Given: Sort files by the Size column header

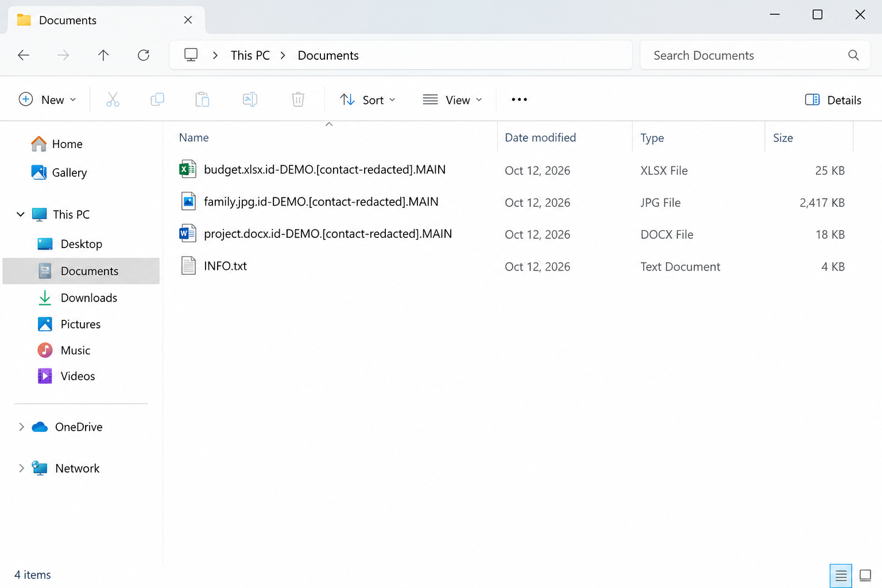Looking at the screenshot, I should tap(783, 138).
